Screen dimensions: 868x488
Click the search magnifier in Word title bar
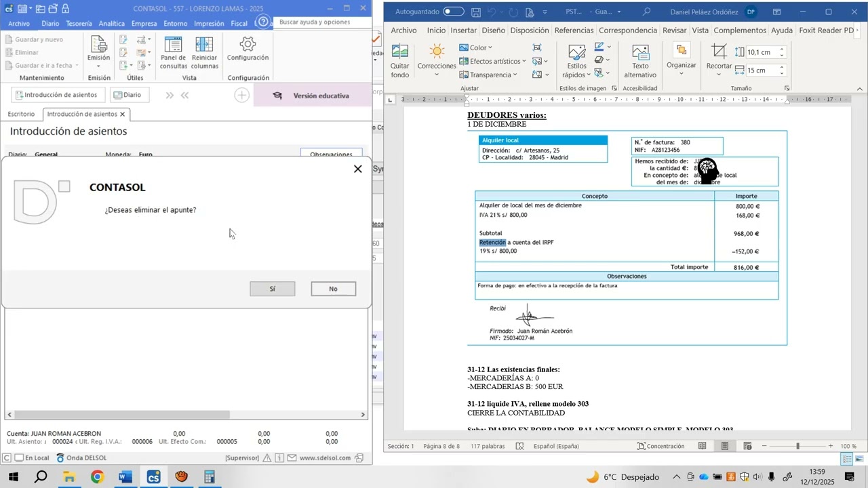[647, 12]
